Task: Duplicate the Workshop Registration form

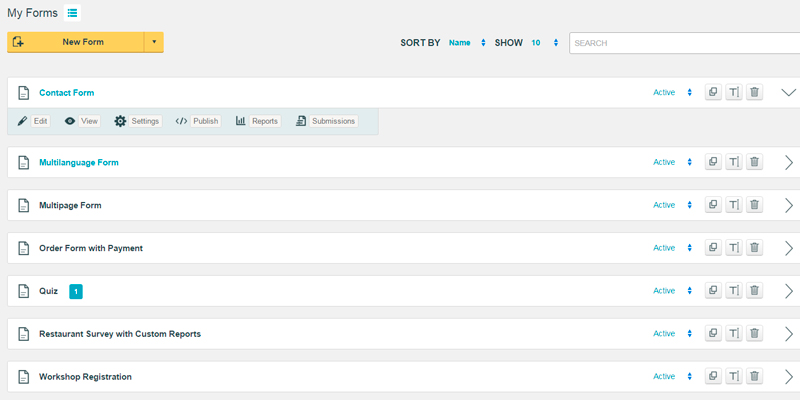Action: click(713, 377)
